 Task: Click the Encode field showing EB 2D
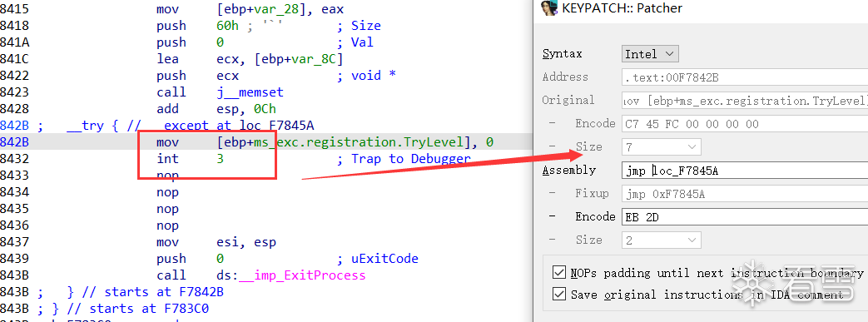click(x=745, y=217)
